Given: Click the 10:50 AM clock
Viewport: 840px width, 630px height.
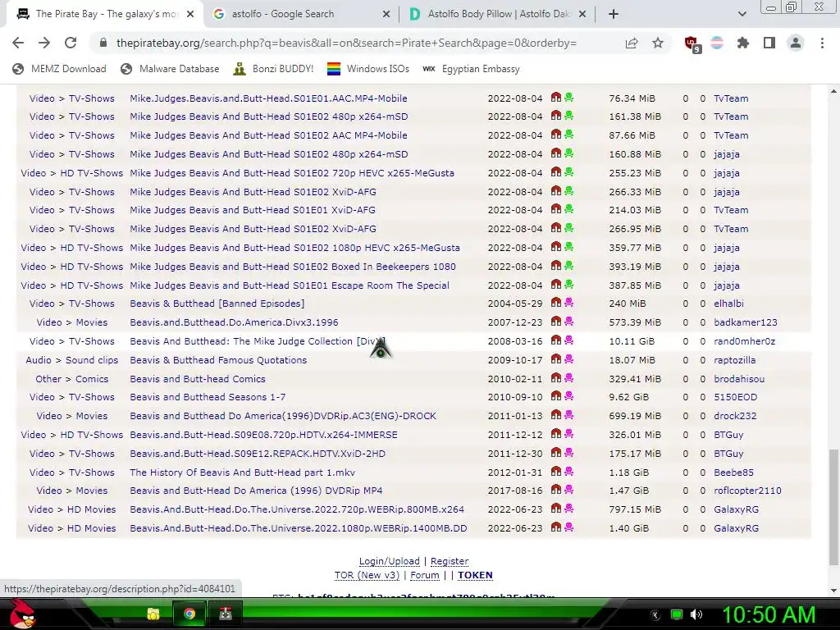Looking at the screenshot, I should coord(769,614).
